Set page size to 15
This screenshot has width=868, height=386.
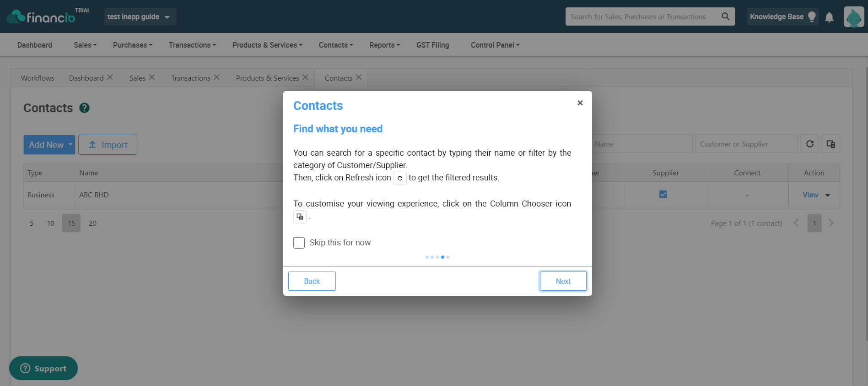point(71,223)
